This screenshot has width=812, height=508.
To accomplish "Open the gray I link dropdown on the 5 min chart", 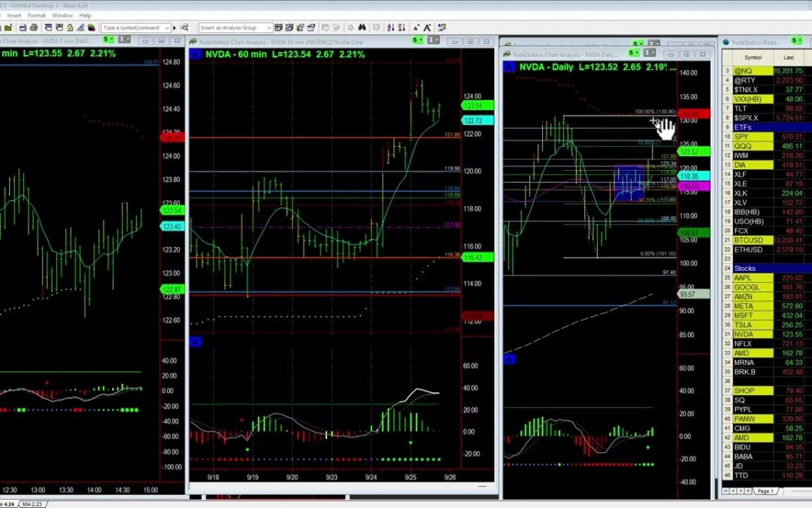I will (124, 40).
